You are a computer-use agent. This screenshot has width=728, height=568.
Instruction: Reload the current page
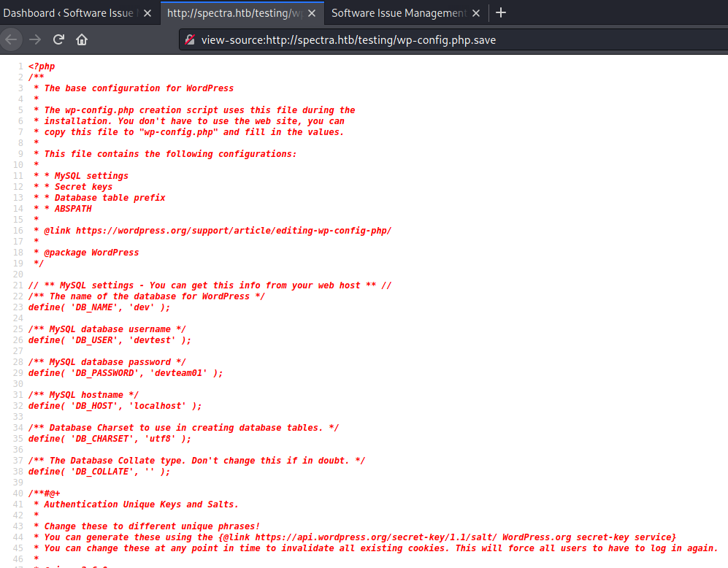[58, 39]
